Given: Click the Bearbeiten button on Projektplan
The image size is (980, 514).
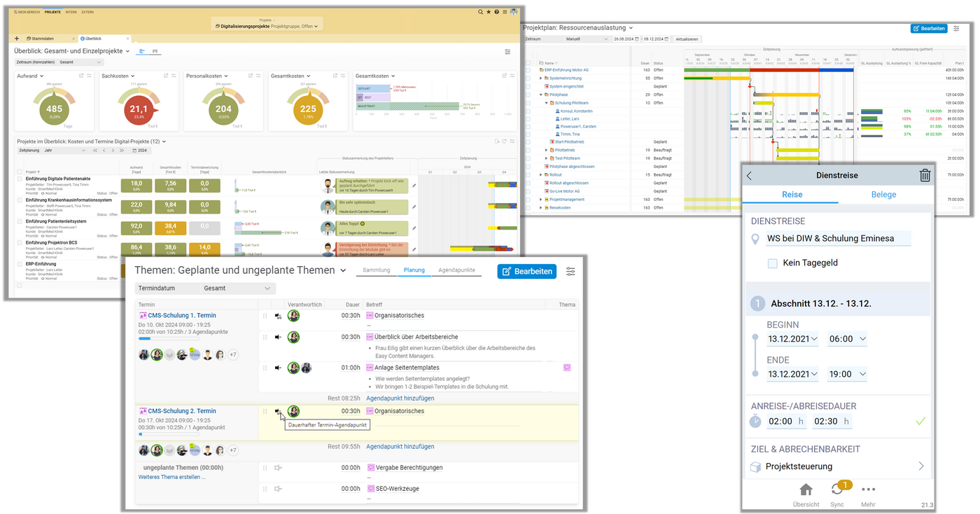Looking at the screenshot, I should pyautogui.click(x=929, y=28).
